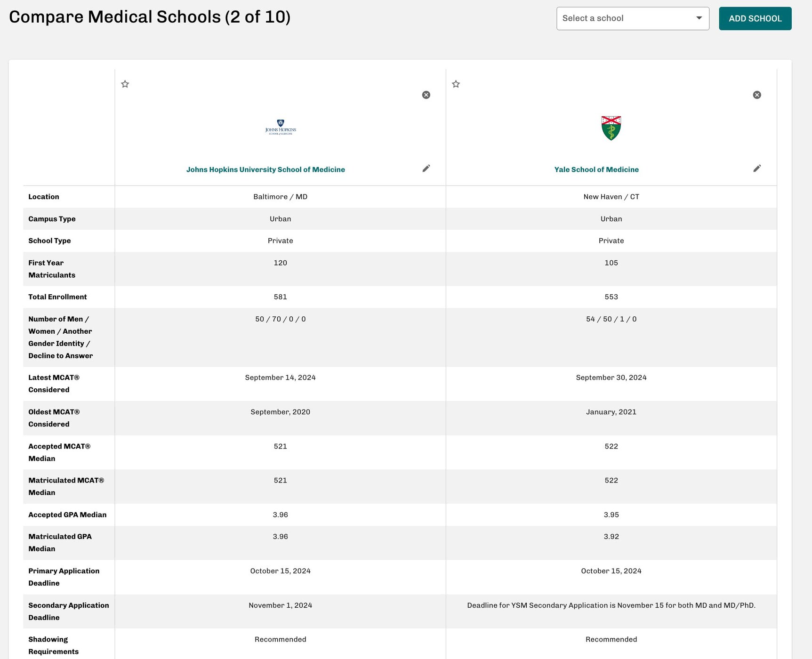Toggle the bookmark star in the left column header

click(125, 84)
